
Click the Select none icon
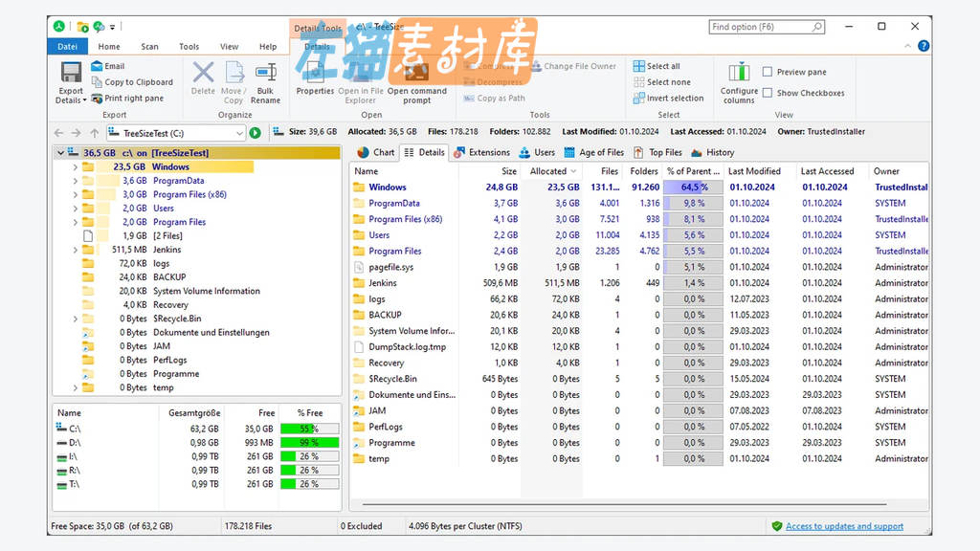[x=638, y=82]
